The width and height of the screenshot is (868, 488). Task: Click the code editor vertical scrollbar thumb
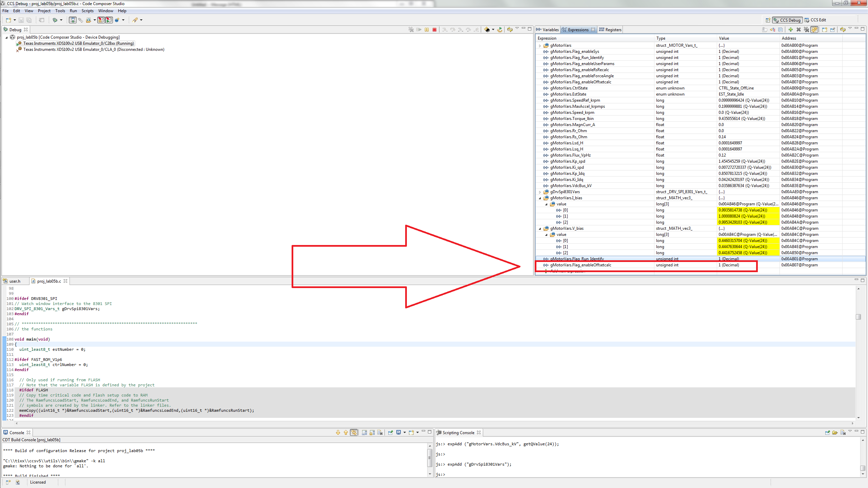858,317
